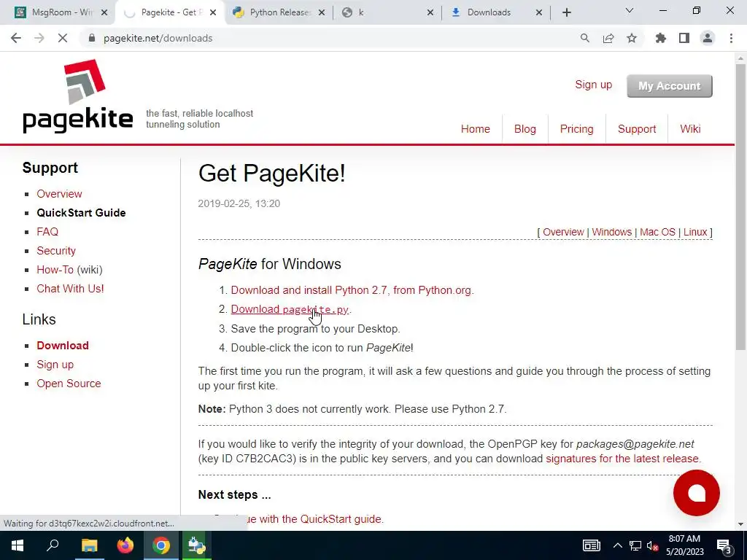Close the Downloads tab
747x560 pixels.
[x=539, y=12]
